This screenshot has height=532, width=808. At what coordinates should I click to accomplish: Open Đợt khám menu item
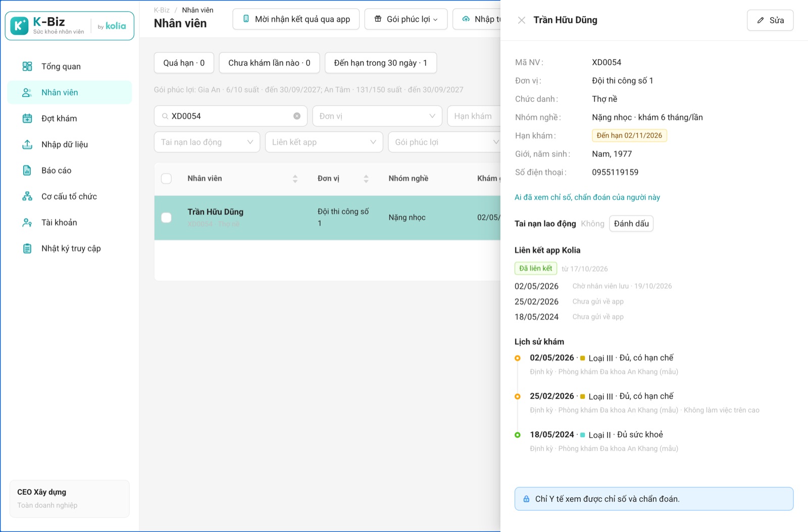(x=70, y=118)
